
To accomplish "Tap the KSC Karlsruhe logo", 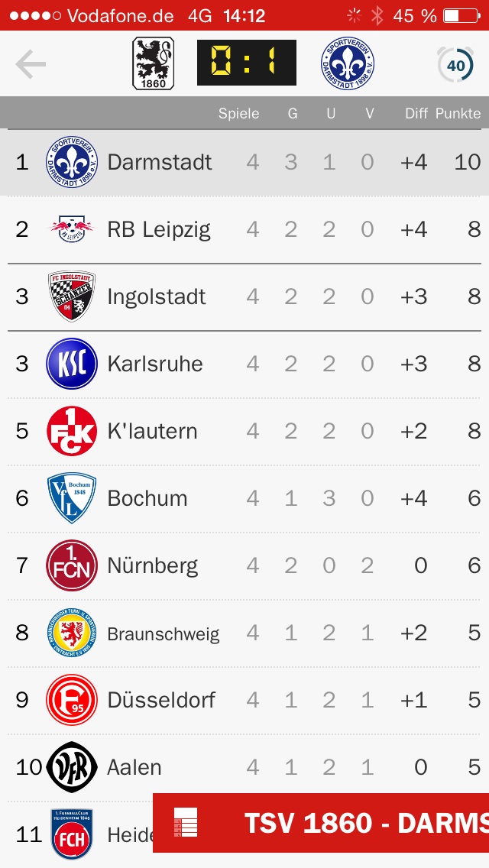I will (72, 364).
